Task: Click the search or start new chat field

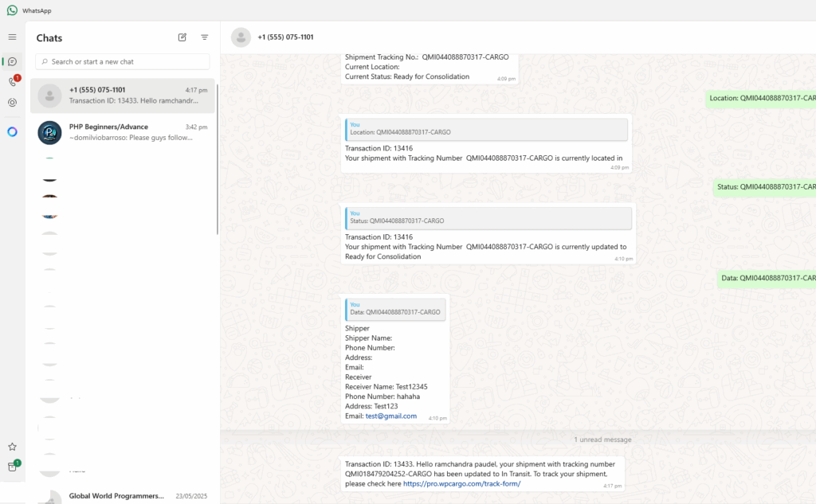Action: point(123,61)
